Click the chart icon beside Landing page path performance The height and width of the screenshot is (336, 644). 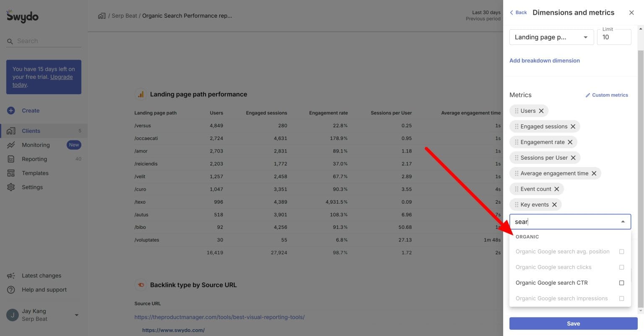(x=140, y=94)
